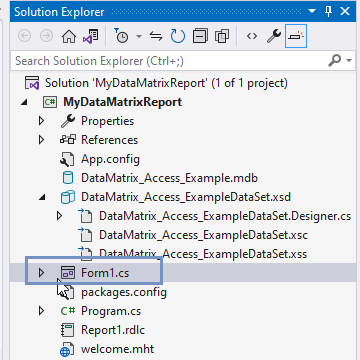Open Pending Changes Filter dropdown arrow

click(x=138, y=36)
